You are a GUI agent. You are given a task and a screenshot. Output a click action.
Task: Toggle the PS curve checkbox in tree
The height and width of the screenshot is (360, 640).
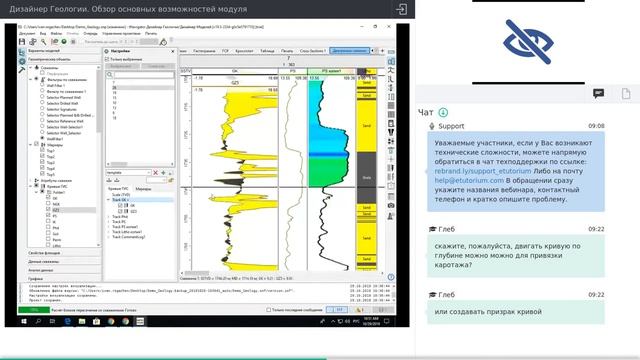(48, 216)
